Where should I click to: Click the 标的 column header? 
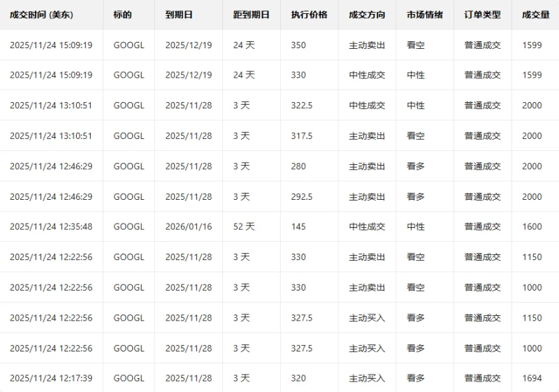point(122,15)
